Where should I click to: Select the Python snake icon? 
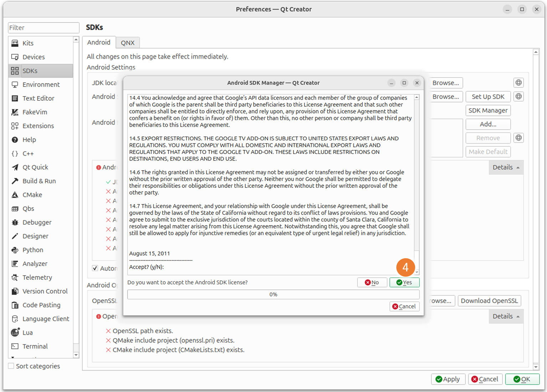pyautogui.click(x=15, y=250)
